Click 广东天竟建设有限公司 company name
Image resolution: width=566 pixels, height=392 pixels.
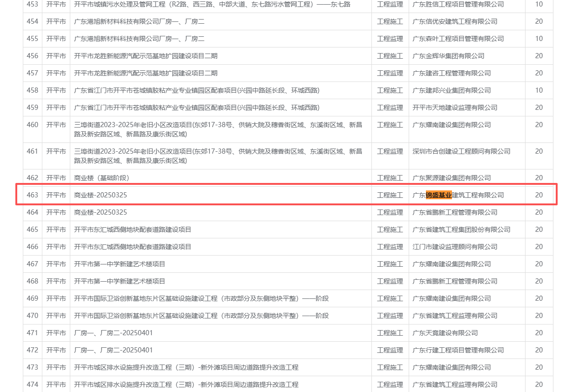click(445, 333)
